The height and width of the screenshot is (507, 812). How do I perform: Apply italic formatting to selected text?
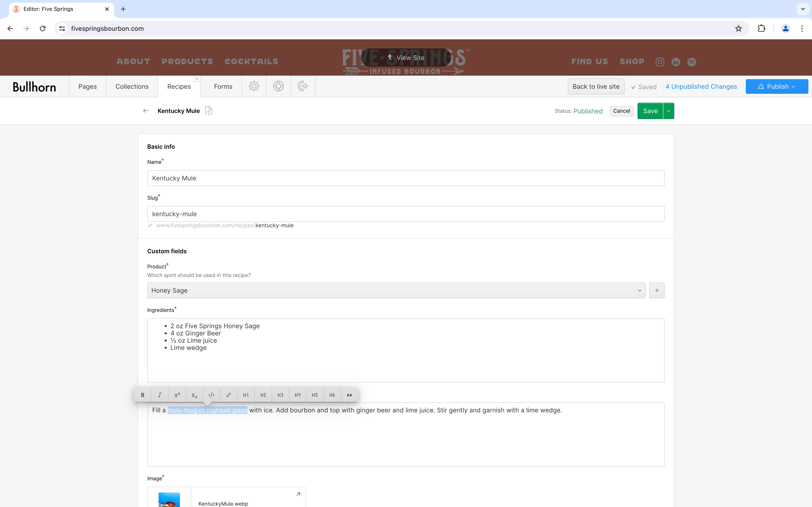(160, 395)
